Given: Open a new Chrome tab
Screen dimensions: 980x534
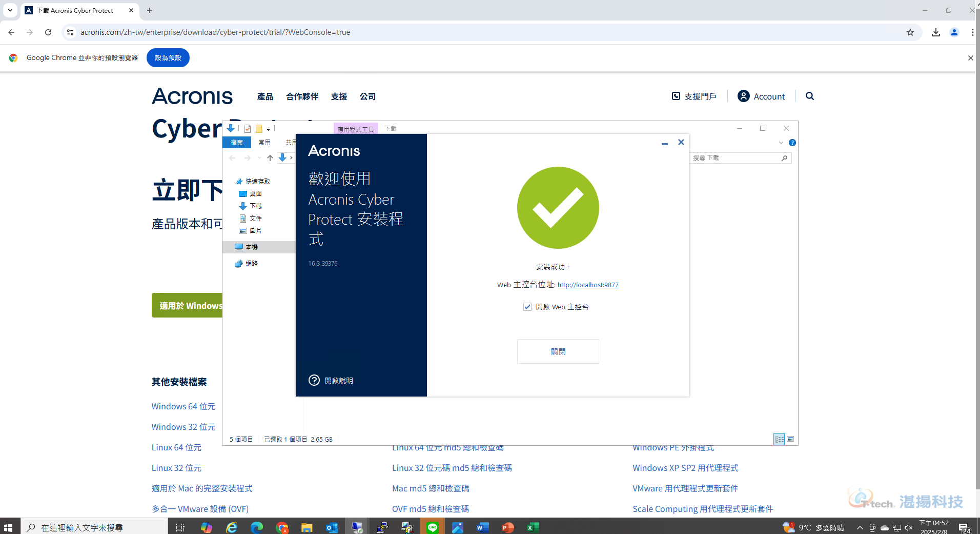Looking at the screenshot, I should coord(150,10).
